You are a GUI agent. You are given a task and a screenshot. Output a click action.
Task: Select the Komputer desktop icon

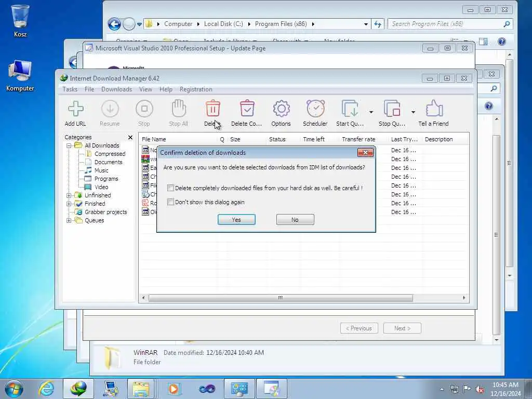pyautogui.click(x=20, y=75)
